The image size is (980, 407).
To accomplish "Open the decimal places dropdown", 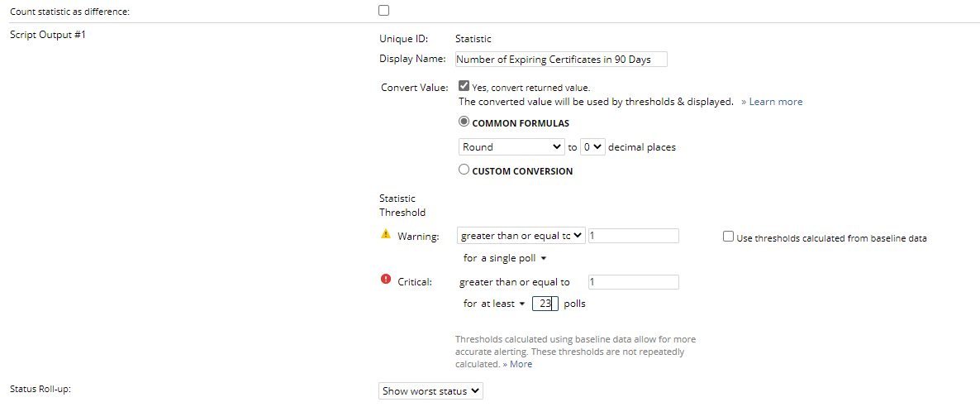I will (x=592, y=146).
